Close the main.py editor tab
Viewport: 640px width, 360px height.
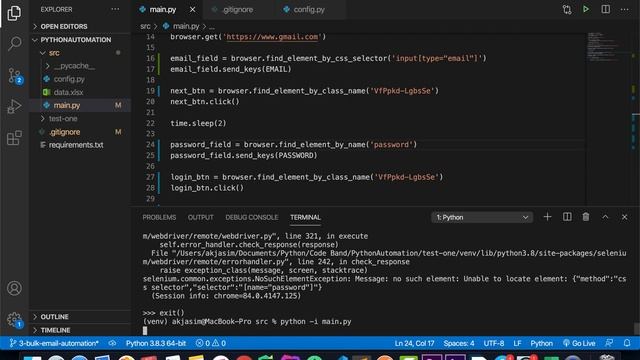(x=192, y=9)
